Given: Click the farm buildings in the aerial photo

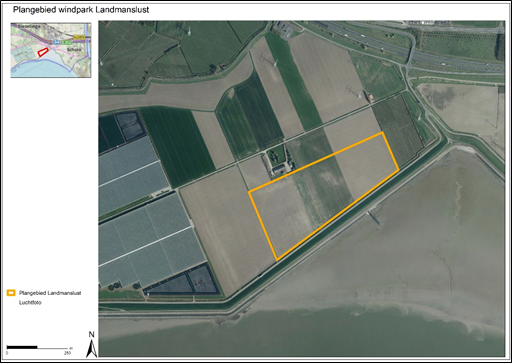Looking at the screenshot, I should [282, 168].
